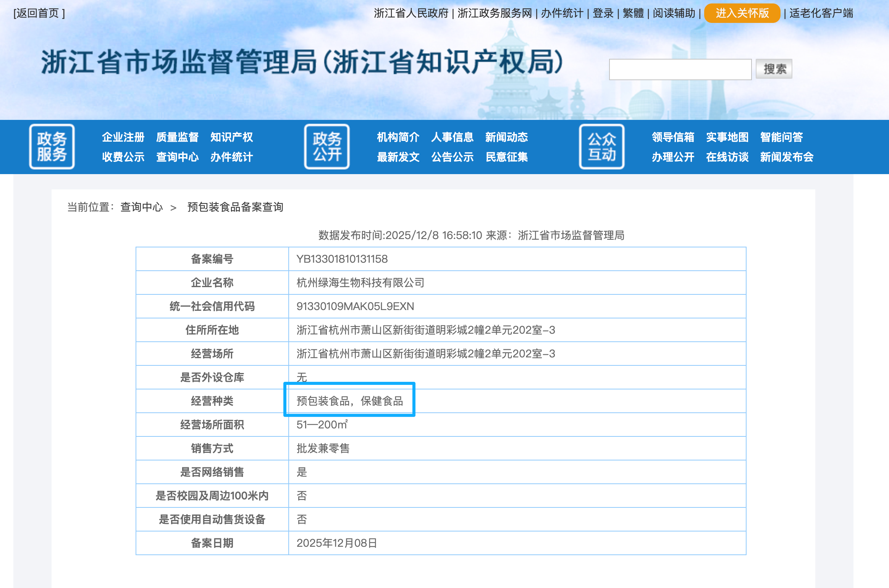Click 登录 to sign in
Image resolution: width=889 pixels, height=588 pixels.
602,13
